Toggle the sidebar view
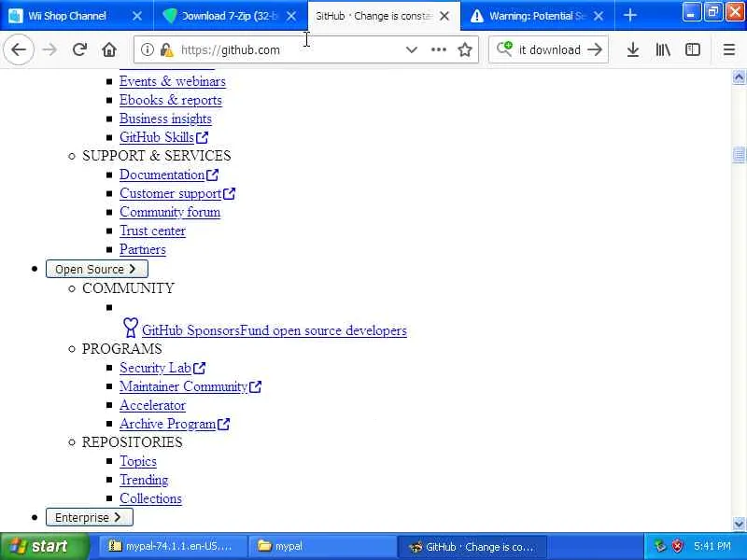This screenshot has width=747, height=560. tap(693, 49)
